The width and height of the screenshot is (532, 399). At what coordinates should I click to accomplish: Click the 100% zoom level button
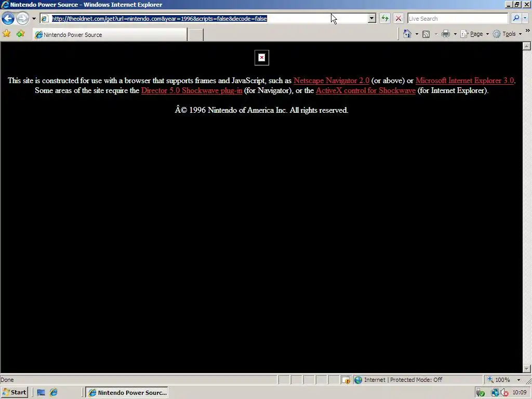(x=499, y=380)
